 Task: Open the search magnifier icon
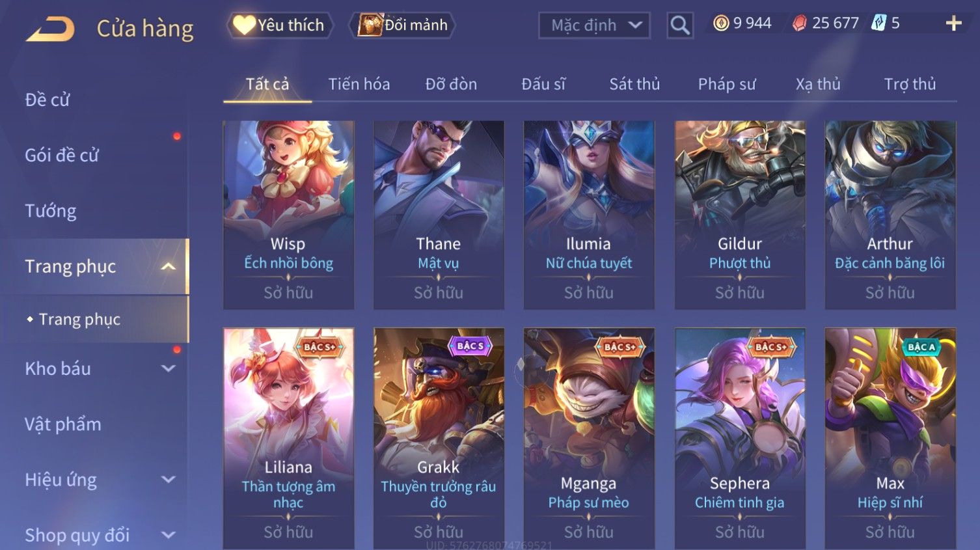coord(680,25)
